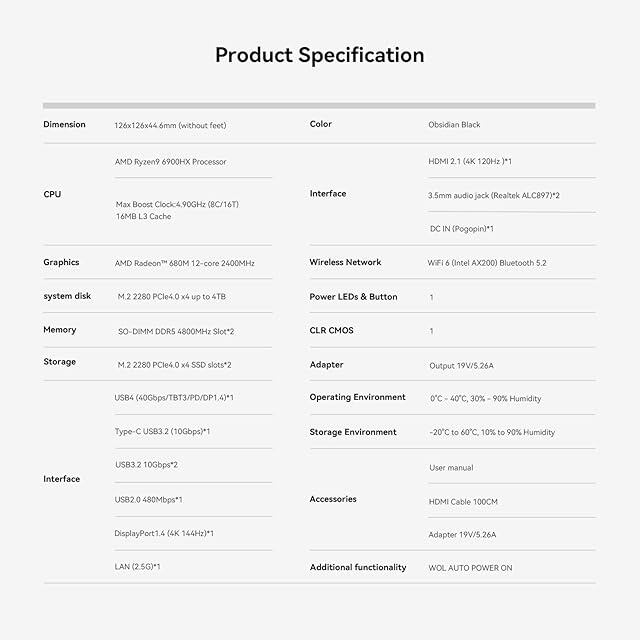Click the 3.5mm audio jack entry
Image resolution: width=640 pixels, height=640 pixels.
(x=494, y=196)
